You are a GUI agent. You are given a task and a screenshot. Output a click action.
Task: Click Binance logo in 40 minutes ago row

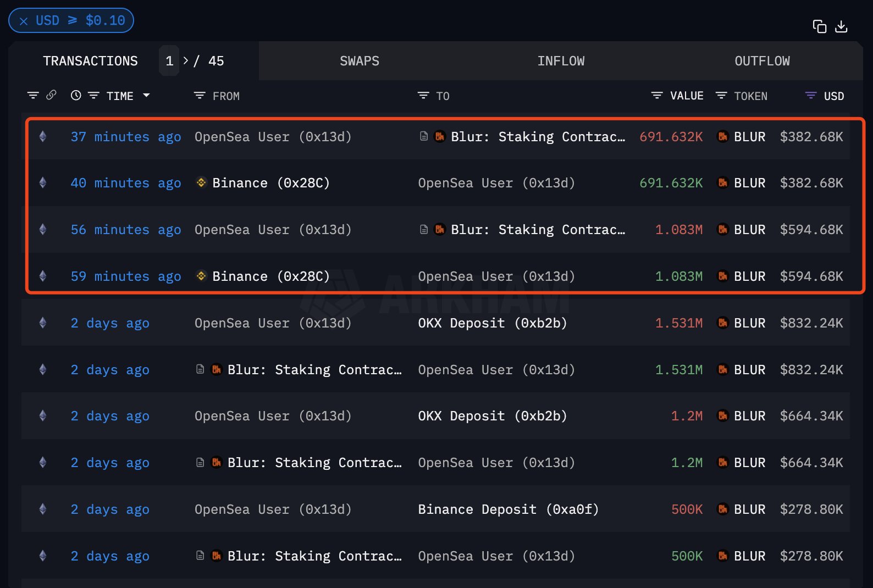201,182
